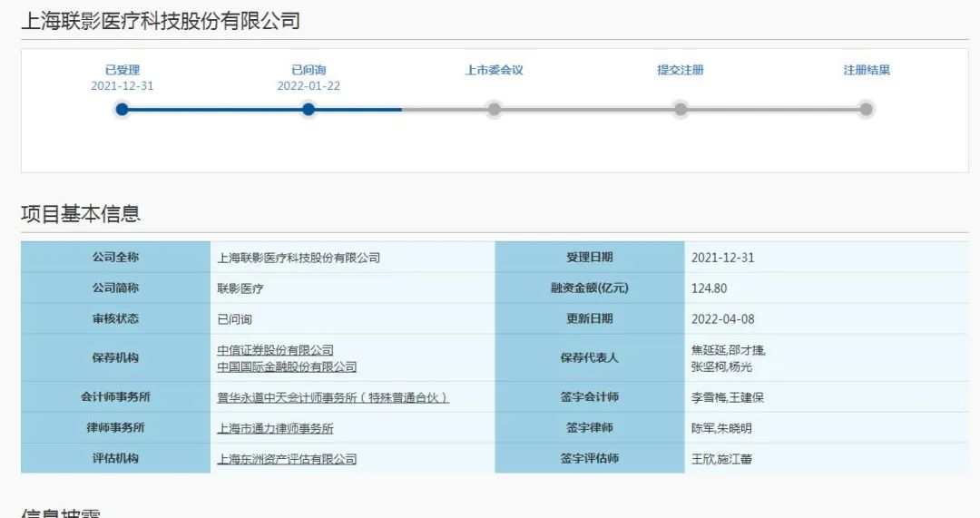
Task: Open the 中信证券股份有限公司 sponsor link
Action: [276, 350]
